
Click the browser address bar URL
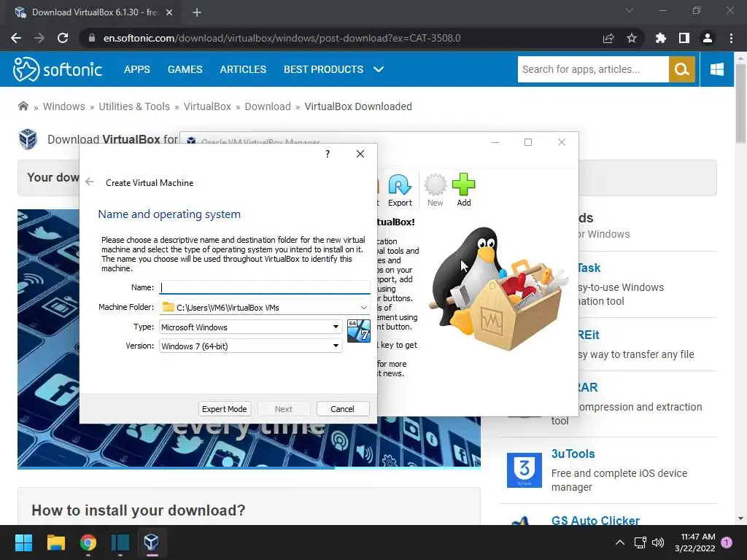pyautogui.click(x=282, y=38)
